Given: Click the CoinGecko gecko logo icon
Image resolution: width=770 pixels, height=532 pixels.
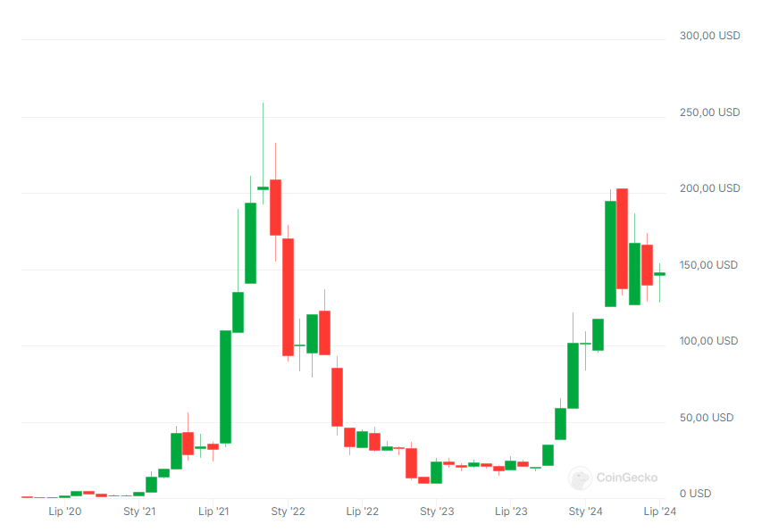Looking at the screenshot, I should tap(580, 478).
